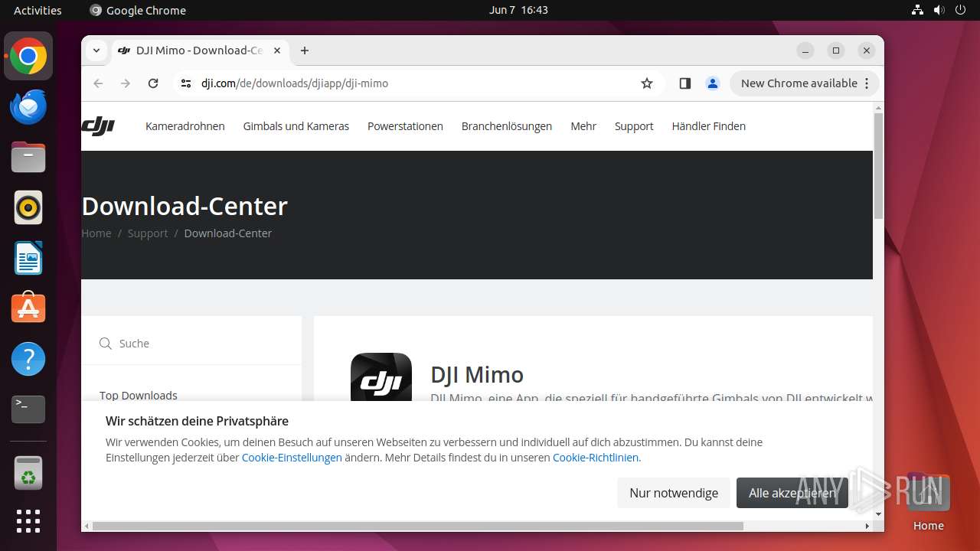Screen dimensions: 980x551
Task: Open Terminal from the dock
Action: click(x=28, y=409)
